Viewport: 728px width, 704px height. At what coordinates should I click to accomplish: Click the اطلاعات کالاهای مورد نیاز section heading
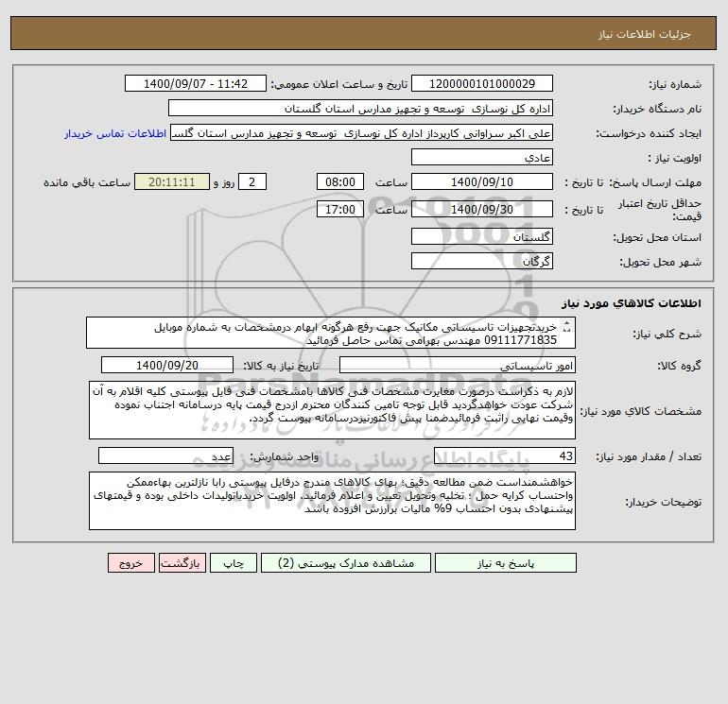[632, 303]
